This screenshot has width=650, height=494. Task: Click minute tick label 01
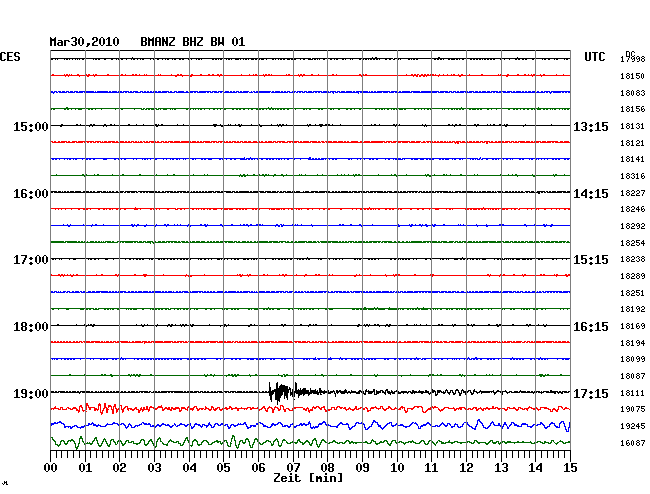point(85,468)
